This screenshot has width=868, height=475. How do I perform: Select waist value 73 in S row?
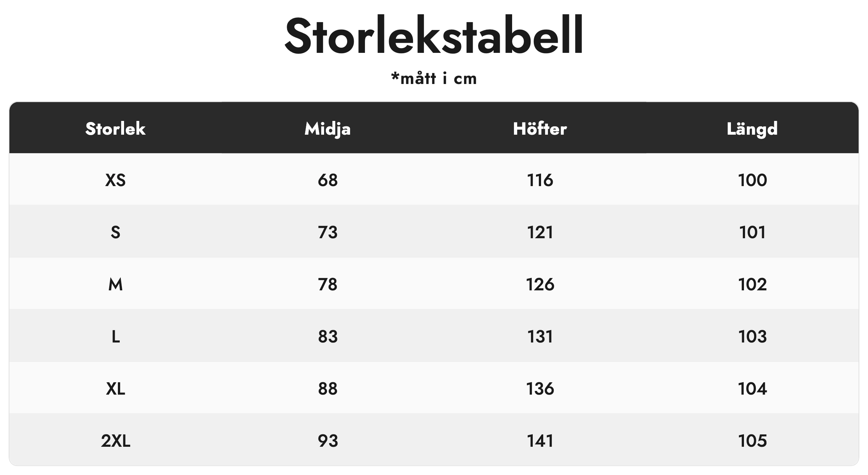[x=328, y=232]
